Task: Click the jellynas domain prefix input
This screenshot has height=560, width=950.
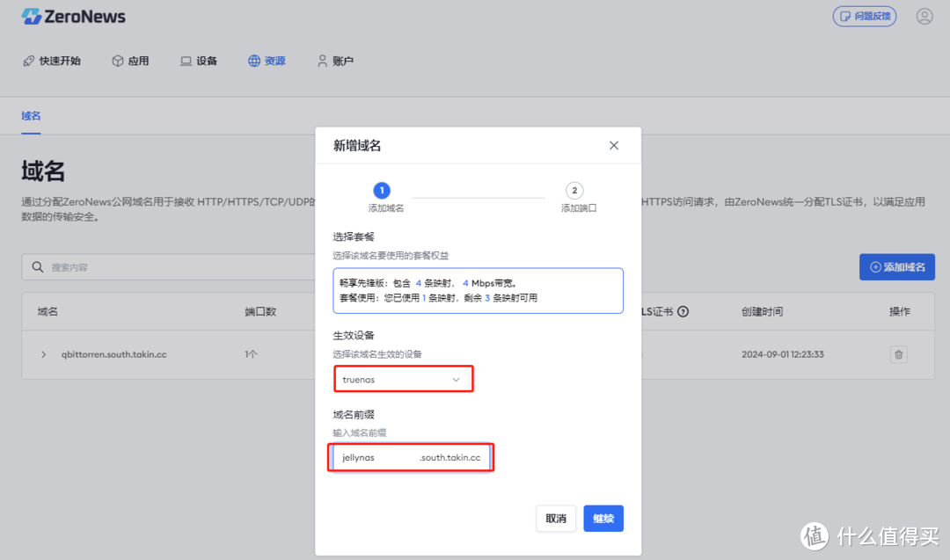Action: click(387, 457)
